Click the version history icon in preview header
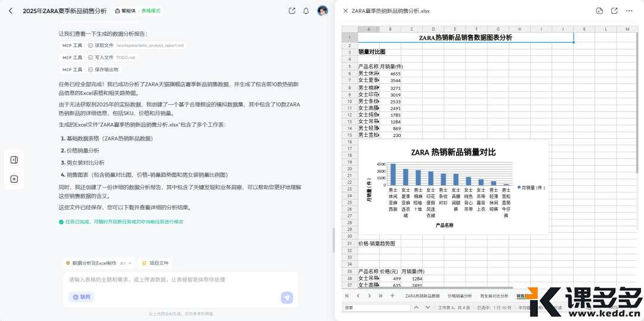Screen dimensions: 644x321 pos(599,11)
